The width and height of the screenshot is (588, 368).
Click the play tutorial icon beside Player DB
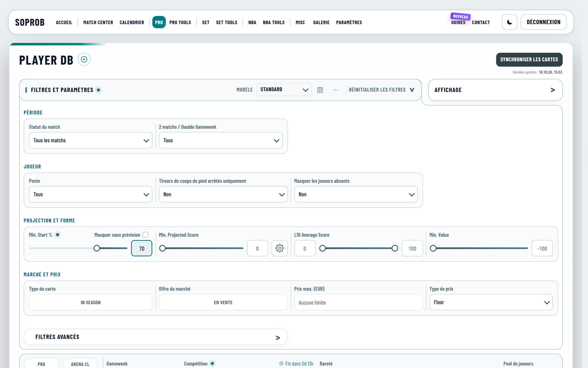click(x=84, y=59)
